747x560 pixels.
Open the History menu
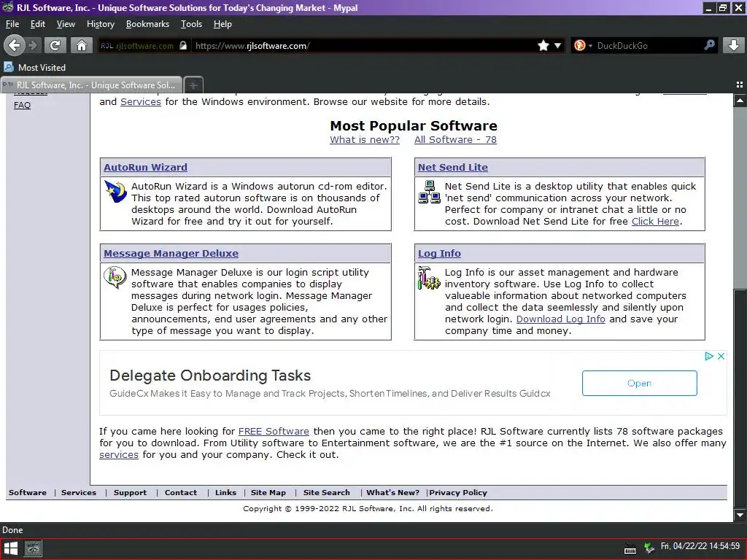pyautogui.click(x=101, y=24)
